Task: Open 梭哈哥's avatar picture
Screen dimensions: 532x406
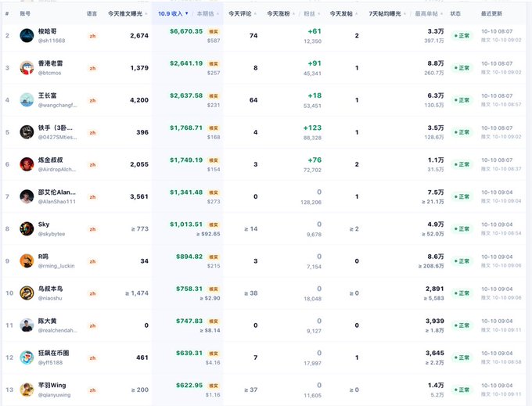Action: (x=27, y=36)
